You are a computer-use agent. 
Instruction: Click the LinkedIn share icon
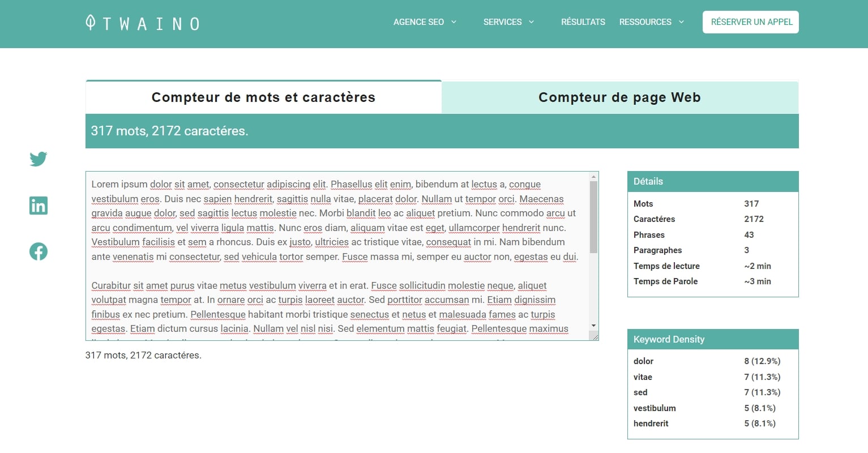38,206
